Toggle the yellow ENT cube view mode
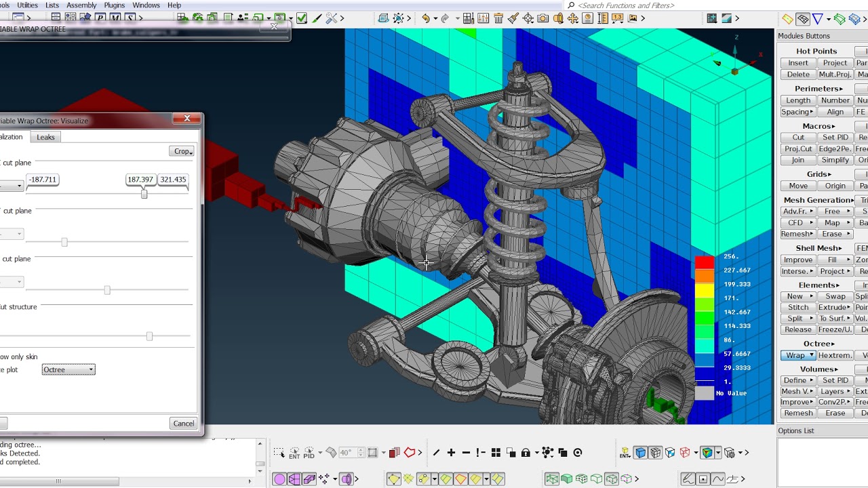Screen dimensions: 868x488 (x=624, y=453)
